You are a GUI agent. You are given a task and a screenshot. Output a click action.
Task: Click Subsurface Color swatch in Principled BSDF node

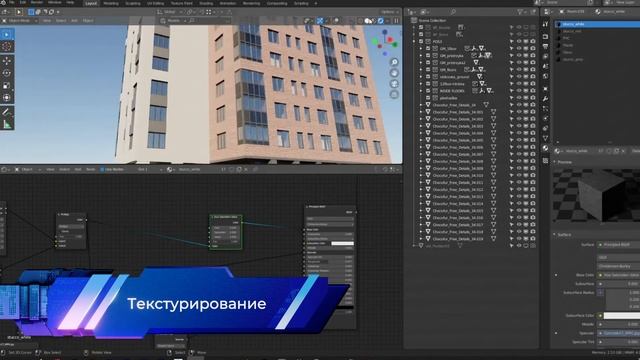click(x=342, y=243)
